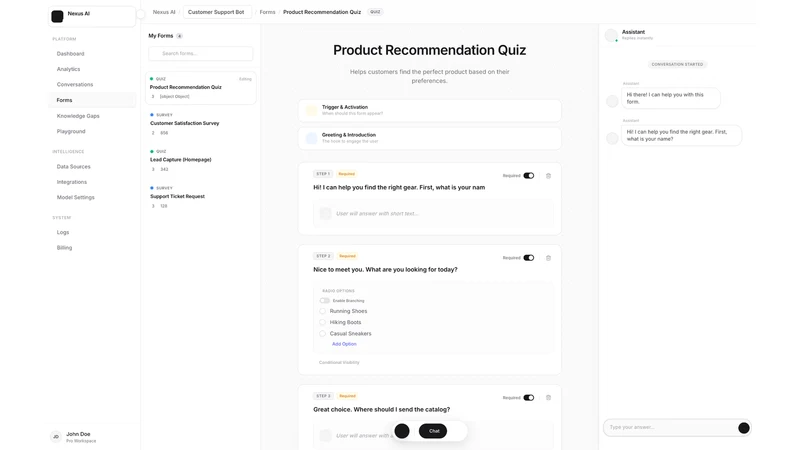Click the STEP 2 badge
800x450 pixels.
(x=323, y=256)
